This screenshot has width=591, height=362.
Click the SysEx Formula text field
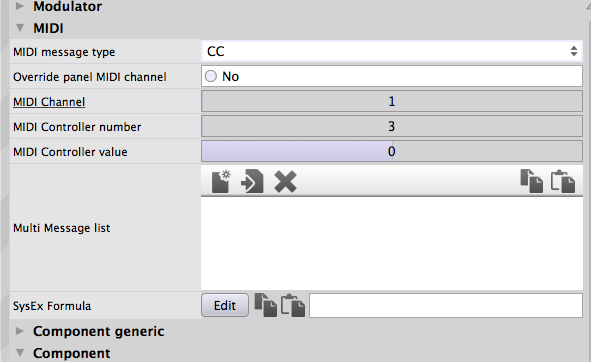coord(446,305)
